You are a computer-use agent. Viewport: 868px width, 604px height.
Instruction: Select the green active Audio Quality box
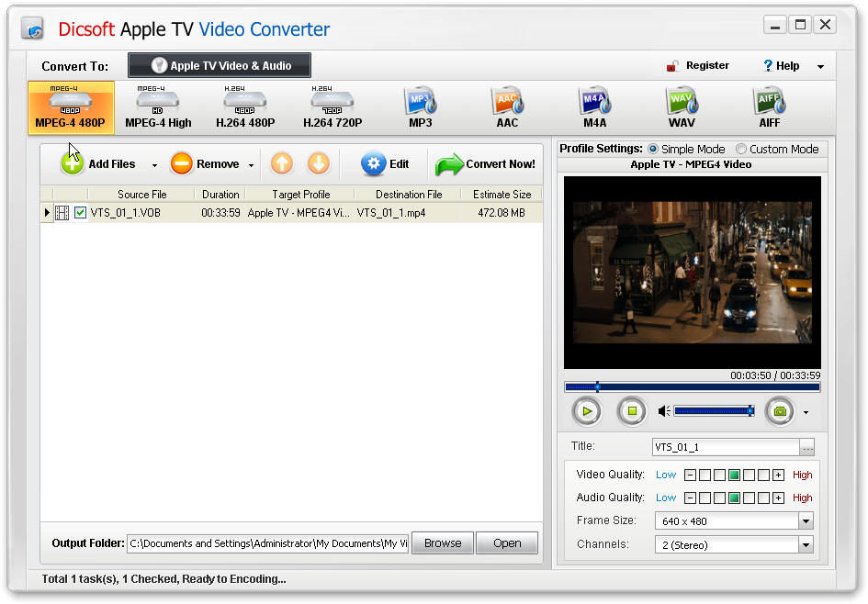(x=734, y=498)
